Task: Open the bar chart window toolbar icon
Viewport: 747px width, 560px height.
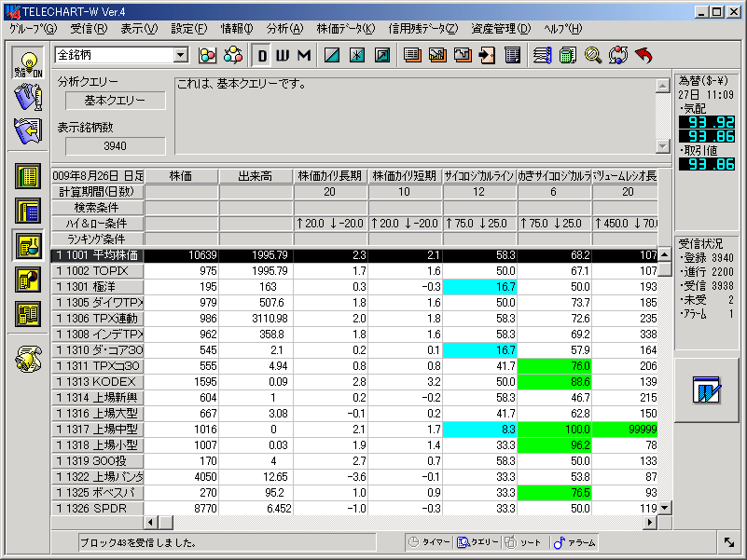Action: [437, 55]
